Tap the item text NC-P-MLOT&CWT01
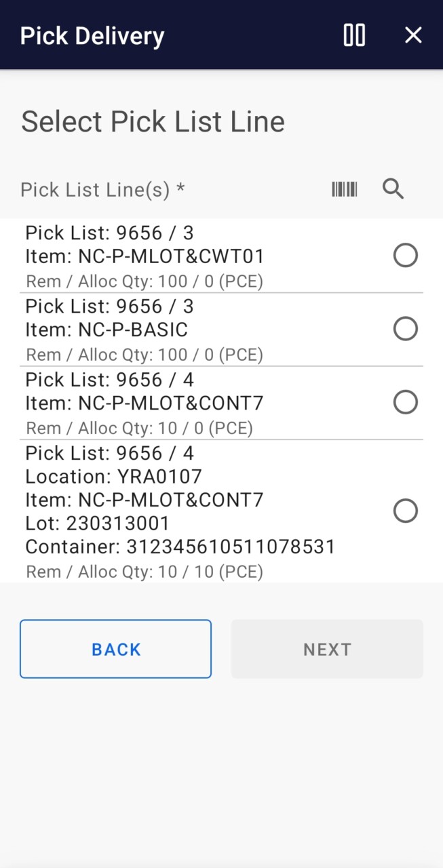The width and height of the screenshot is (443, 868). tap(145, 256)
